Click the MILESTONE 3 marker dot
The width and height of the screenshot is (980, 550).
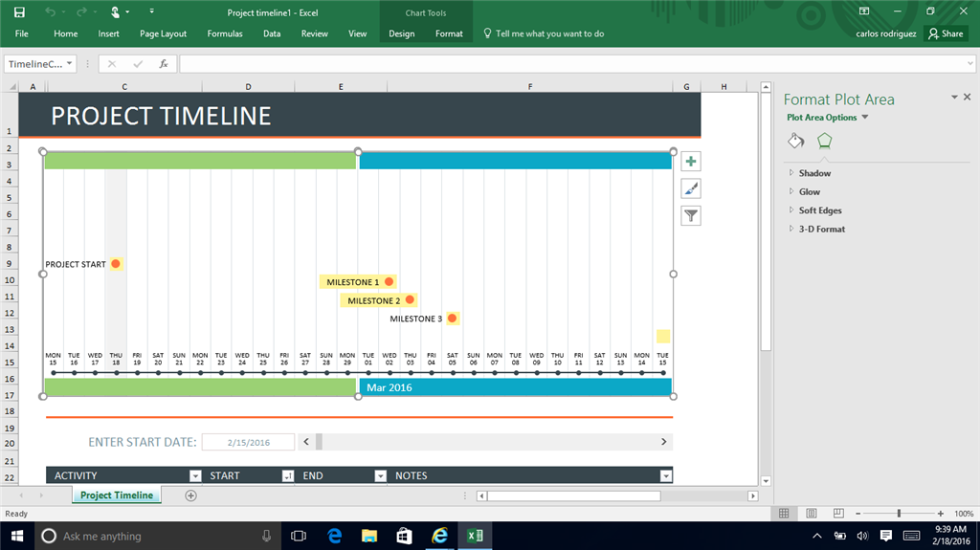click(x=452, y=319)
